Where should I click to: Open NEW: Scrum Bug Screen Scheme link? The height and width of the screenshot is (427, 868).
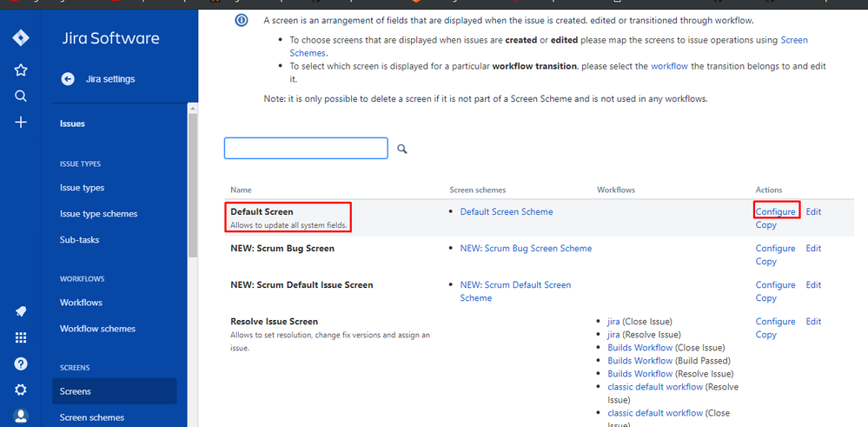[x=526, y=248]
